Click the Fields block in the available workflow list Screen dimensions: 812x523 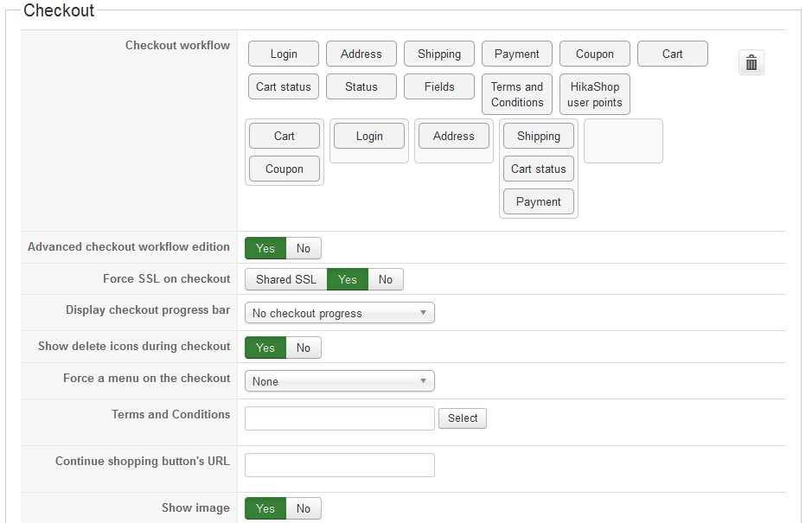click(x=439, y=86)
